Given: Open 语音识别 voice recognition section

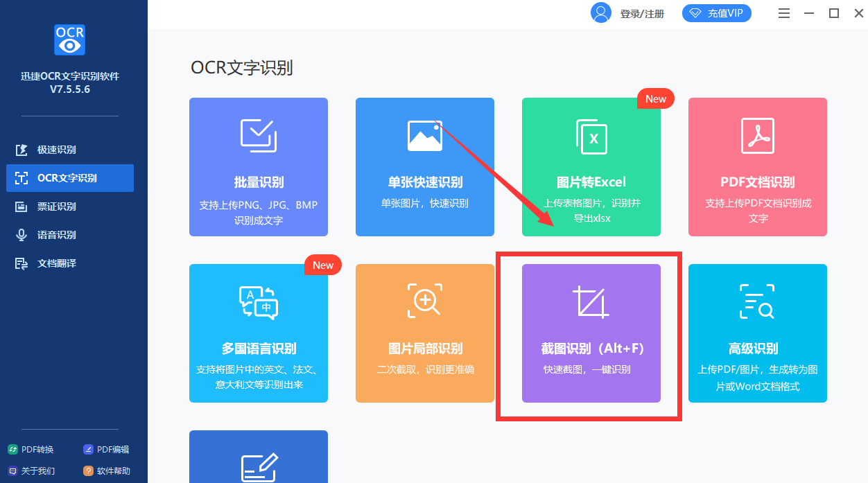Looking at the screenshot, I should [69, 234].
